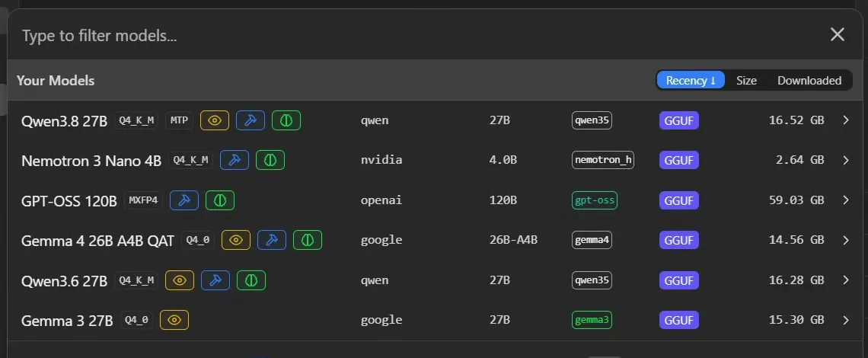Sort models by Downloaded
The image size is (868, 358).
(x=809, y=80)
